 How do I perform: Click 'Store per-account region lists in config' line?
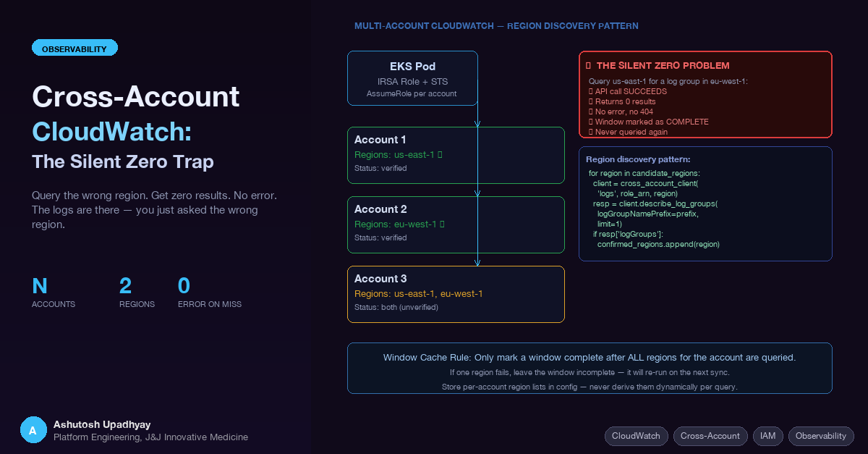coord(590,387)
